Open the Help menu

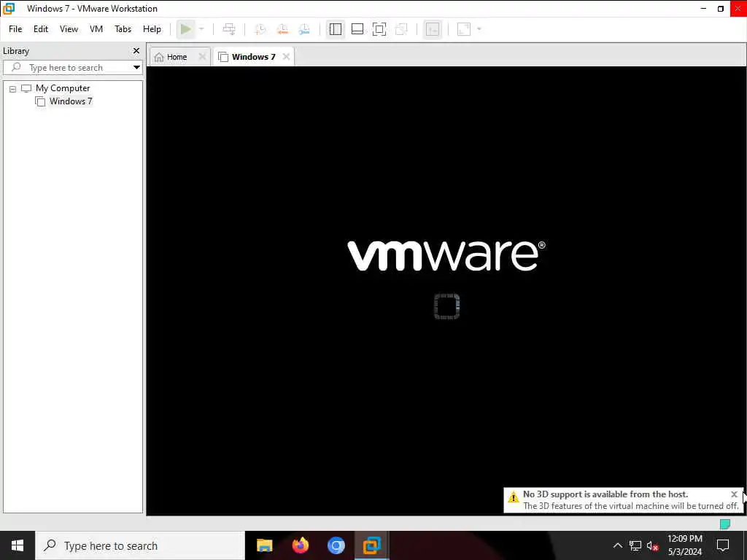click(x=152, y=29)
